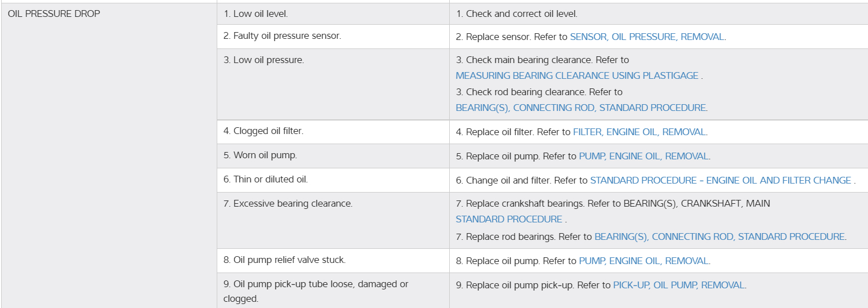
Task: Select the OIL PRESSURE DROP condition cell
Action: pos(54,14)
